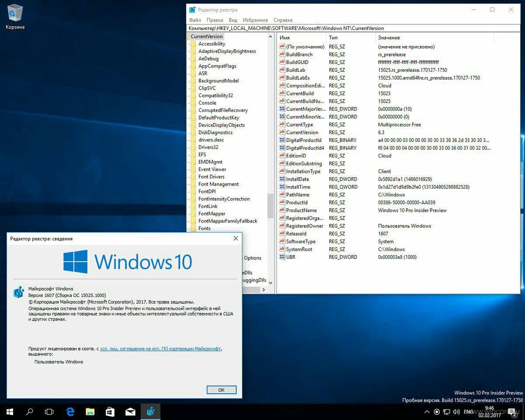Open the license agreement link
This screenshot has height=420, width=525.
(161, 349)
